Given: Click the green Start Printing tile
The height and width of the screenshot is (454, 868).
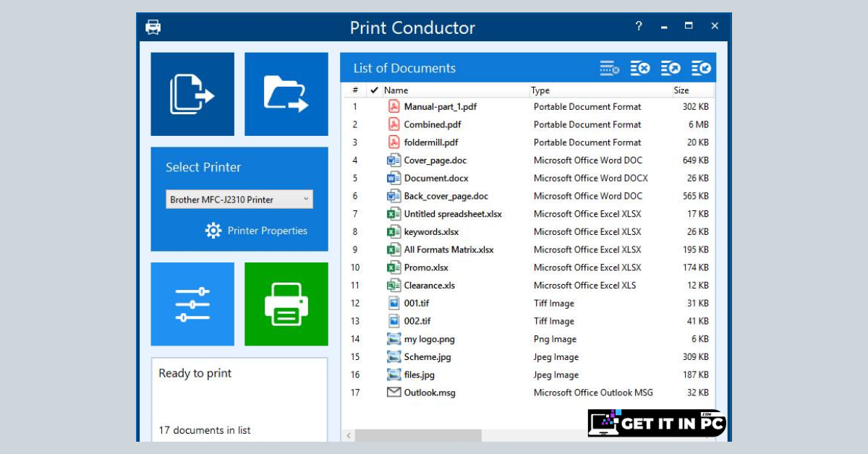Looking at the screenshot, I should pos(286,304).
